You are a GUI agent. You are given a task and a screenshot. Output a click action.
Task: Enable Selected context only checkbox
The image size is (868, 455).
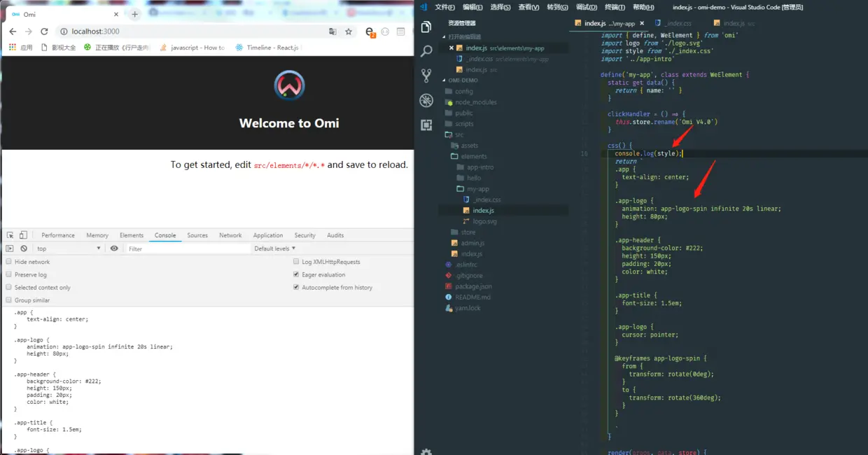(x=8, y=287)
